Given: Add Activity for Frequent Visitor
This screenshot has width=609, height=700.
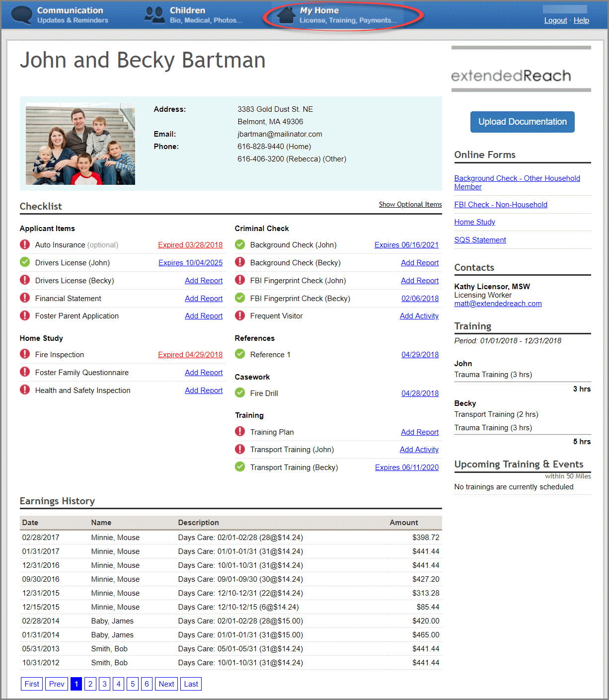Looking at the screenshot, I should [x=419, y=316].
